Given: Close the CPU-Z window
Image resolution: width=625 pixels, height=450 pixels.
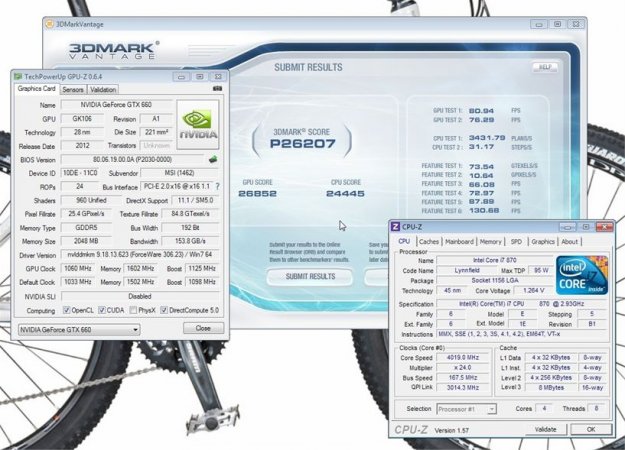Looking at the screenshot, I should click(x=604, y=227).
